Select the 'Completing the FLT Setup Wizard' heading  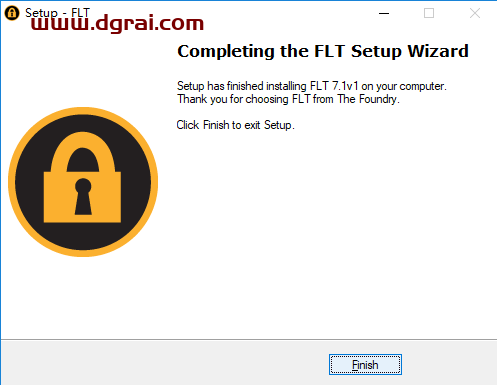323,51
